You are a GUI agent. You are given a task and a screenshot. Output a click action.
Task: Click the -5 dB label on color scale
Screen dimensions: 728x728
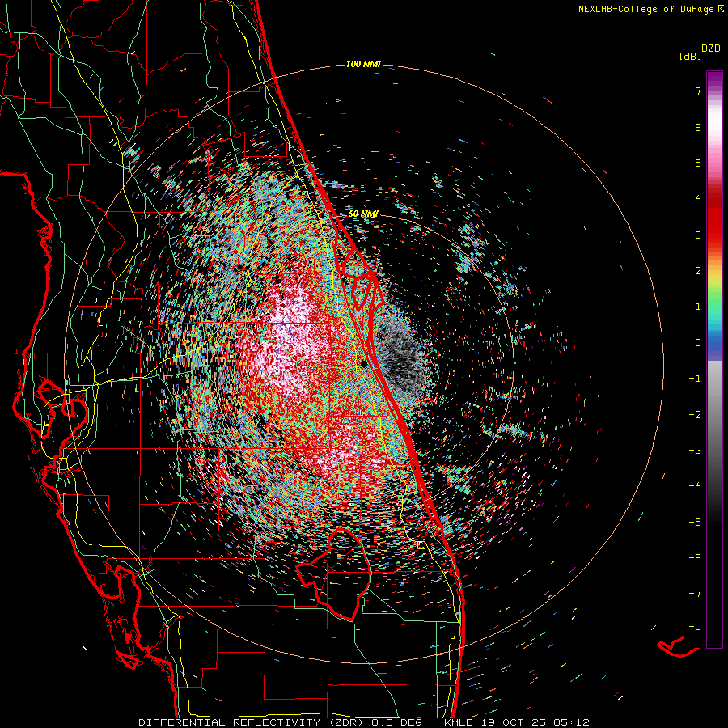coord(695,522)
